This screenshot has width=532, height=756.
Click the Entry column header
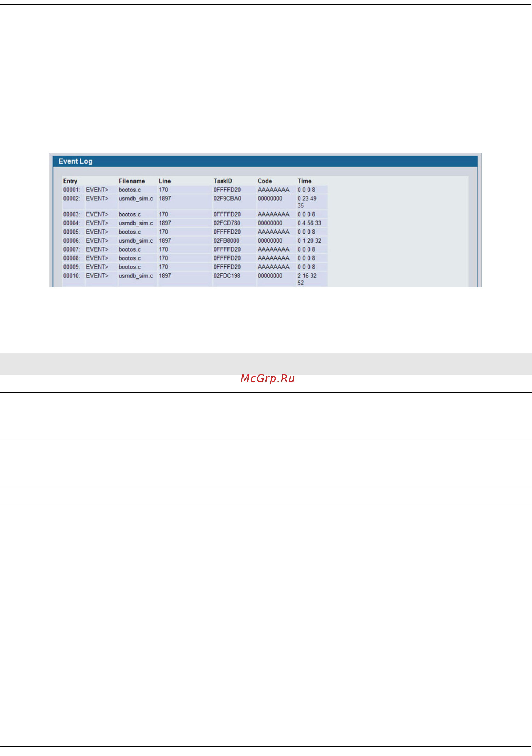70,181
